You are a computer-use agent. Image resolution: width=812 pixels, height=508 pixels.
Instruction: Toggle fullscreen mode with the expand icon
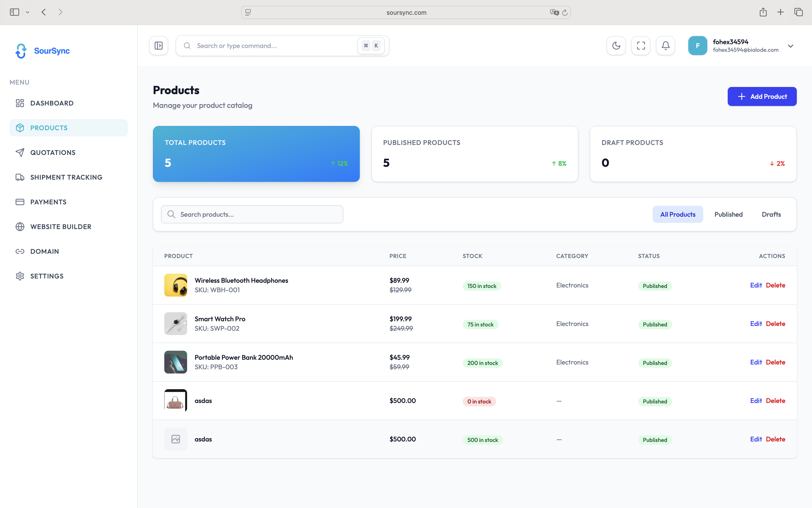(x=641, y=45)
